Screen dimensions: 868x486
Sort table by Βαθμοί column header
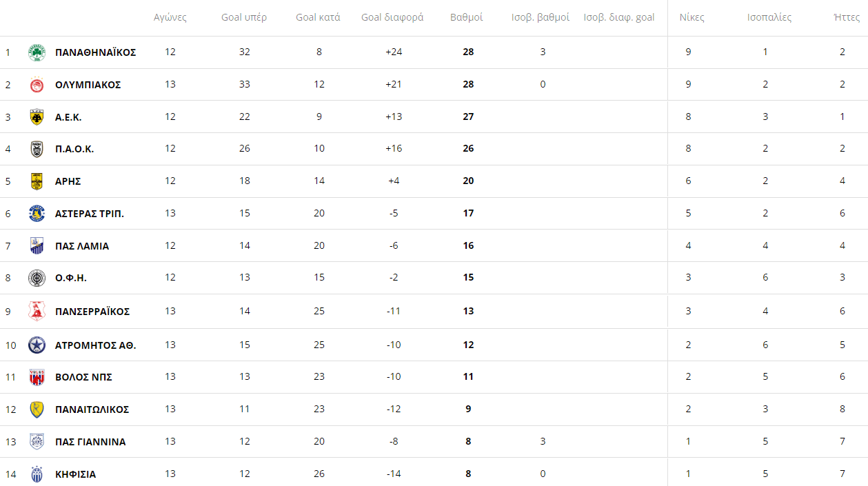tap(466, 17)
